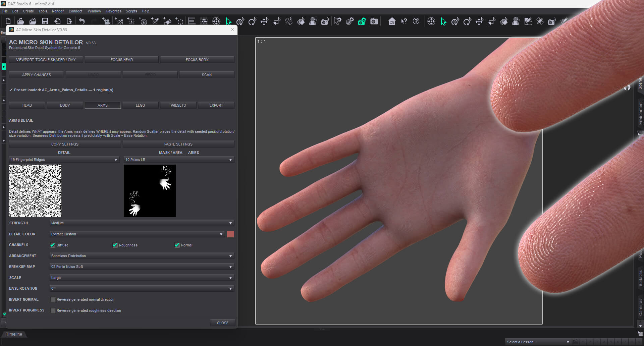The image size is (644, 346).
Task: Create a new camera with the camera icon
Action: pos(106,21)
